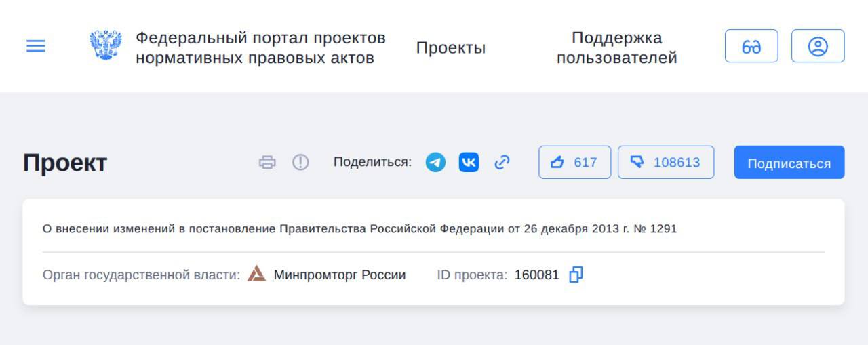This screenshot has width=868, height=345.
Task: Copy the project link via chain icon
Action: tap(502, 163)
